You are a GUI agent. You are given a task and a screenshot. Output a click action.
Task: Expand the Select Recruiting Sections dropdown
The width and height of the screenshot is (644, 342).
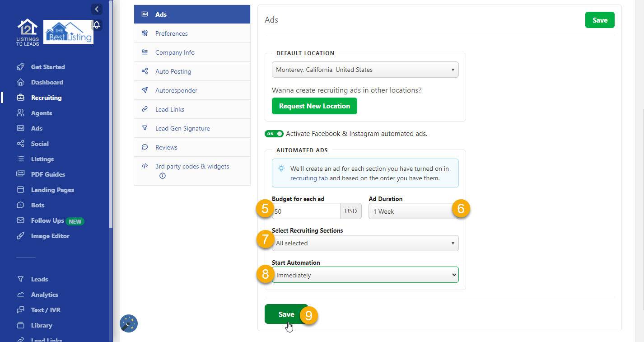pos(364,243)
